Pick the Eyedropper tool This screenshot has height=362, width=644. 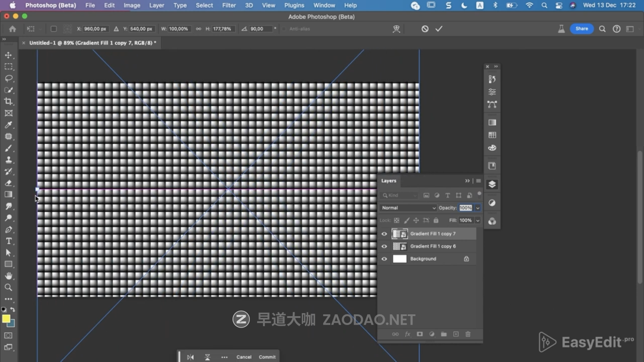point(8,125)
